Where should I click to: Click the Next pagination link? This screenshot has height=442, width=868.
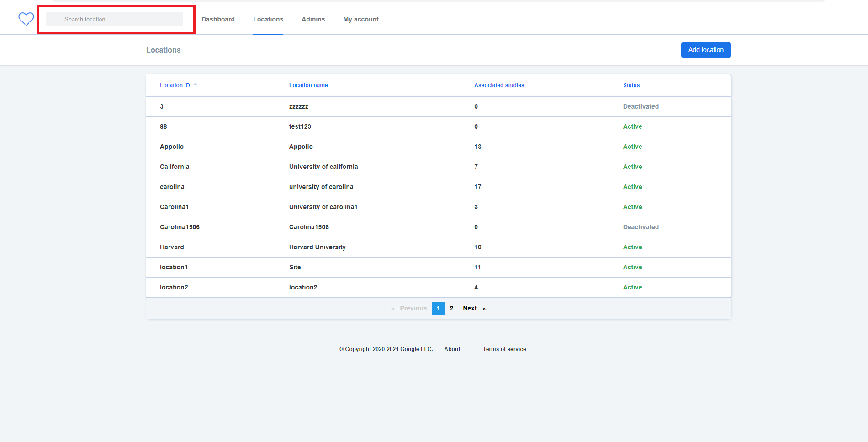[470, 308]
